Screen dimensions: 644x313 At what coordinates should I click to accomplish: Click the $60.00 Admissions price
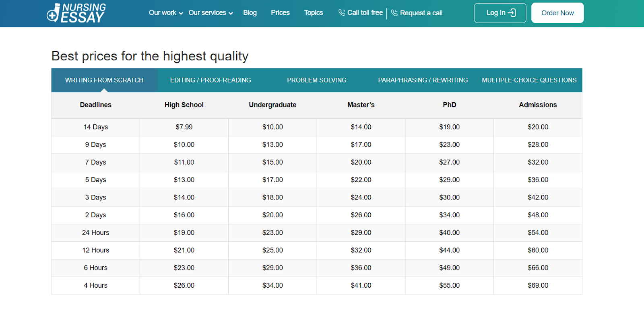click(x=538, y=250)
